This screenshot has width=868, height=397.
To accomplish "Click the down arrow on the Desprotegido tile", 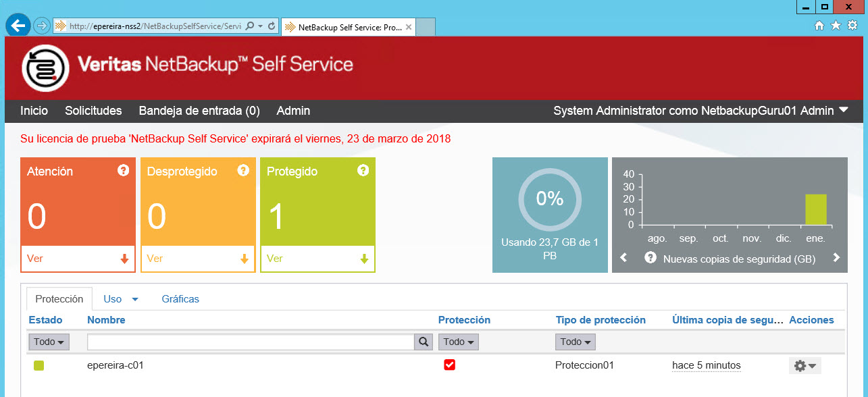I will tap(244, 259).
